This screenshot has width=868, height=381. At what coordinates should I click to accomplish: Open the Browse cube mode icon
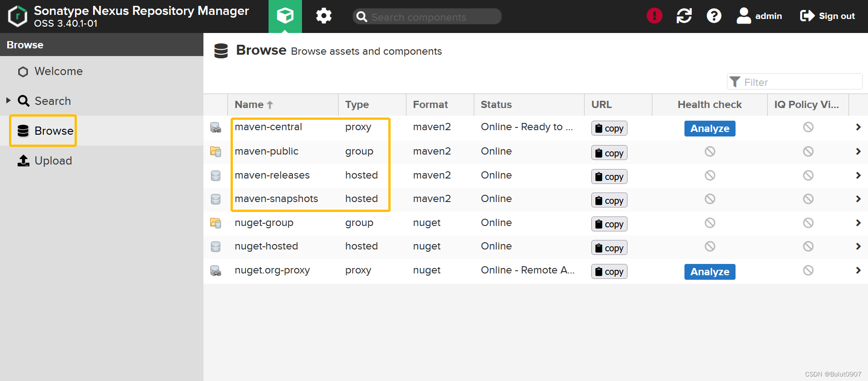click(285, 16)
